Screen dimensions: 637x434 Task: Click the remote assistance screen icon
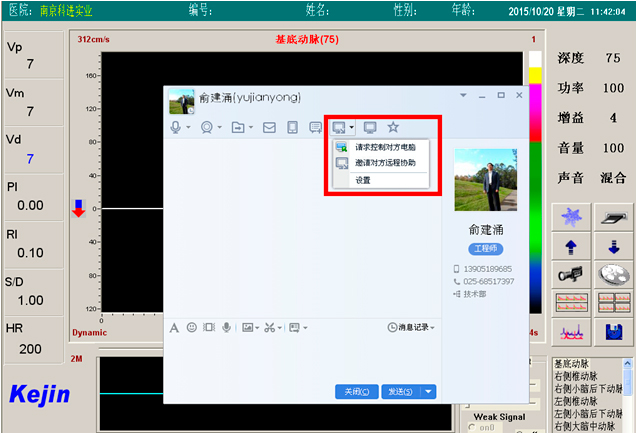(338, 128)
